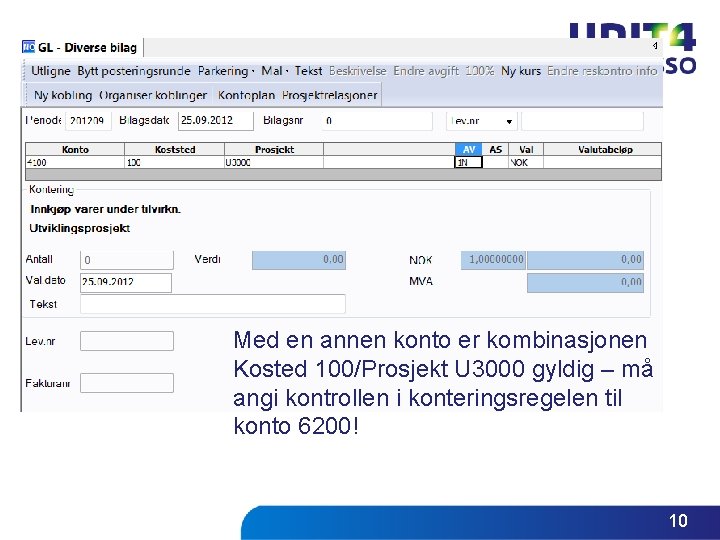Click the Val column header
The height and width of the screenshot is (540, 720).
coord(526,150)
